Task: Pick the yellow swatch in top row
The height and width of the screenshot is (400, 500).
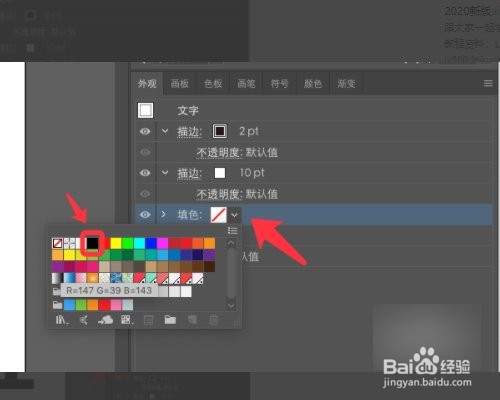Action: click(116, 243)
